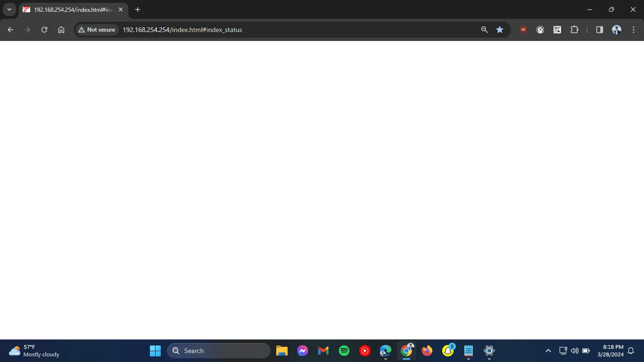Image resolution: width=644 pixels, height=362 pixels.
Task: Open Chrome's three-dot menu
Action: [634, 30]
